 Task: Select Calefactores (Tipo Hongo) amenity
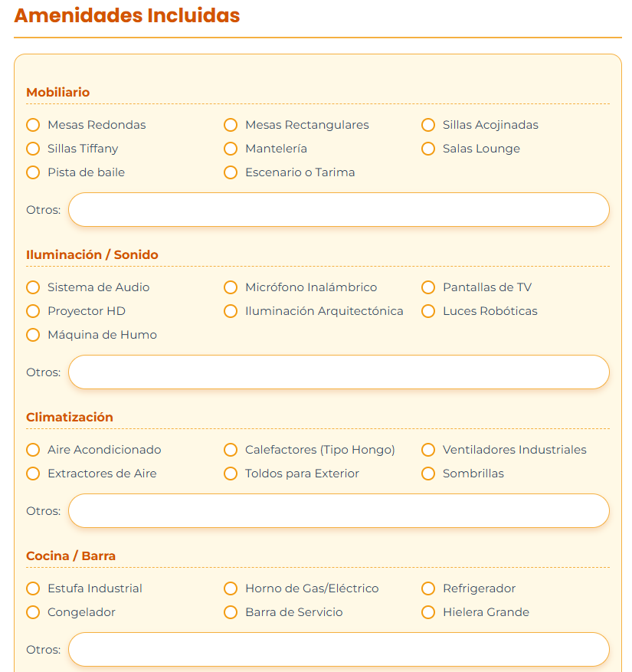pyautogui.click(x=231, y=450)
